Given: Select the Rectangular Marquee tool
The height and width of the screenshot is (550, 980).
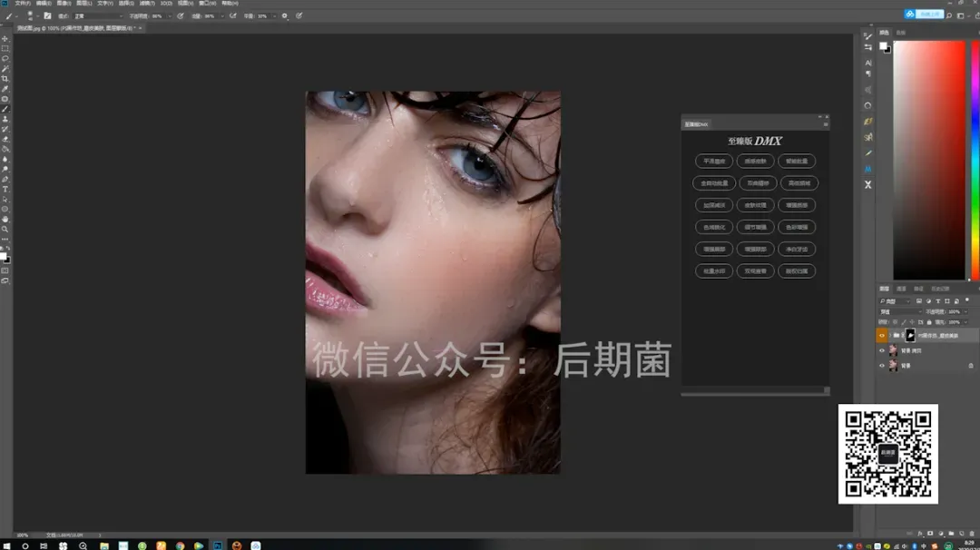Looking at the screenshot, I should click(x=5, y=49).
